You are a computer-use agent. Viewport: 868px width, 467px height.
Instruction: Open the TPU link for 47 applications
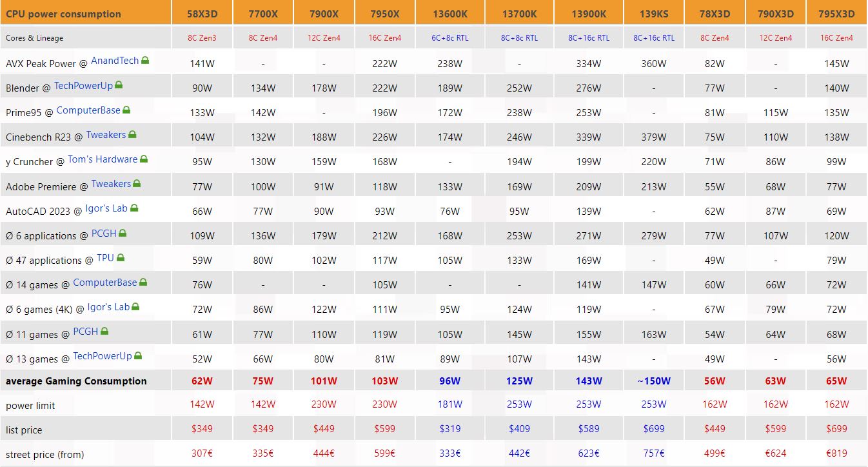(x=105, y=257)
